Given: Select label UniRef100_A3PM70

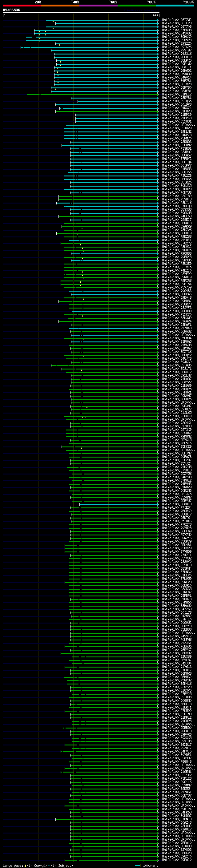Looking at the screenshot, I should (x=177, y=138).
